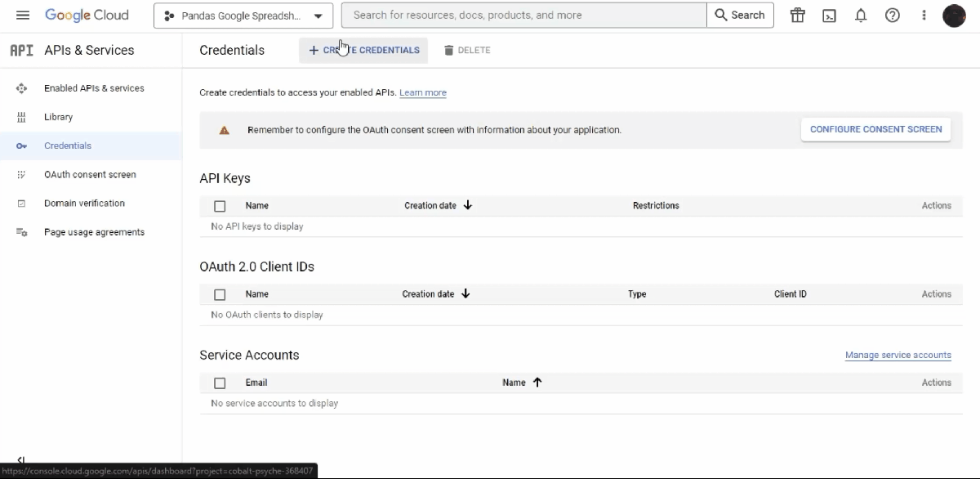Collapse the left navigation sidebar

tap(21, 459)
